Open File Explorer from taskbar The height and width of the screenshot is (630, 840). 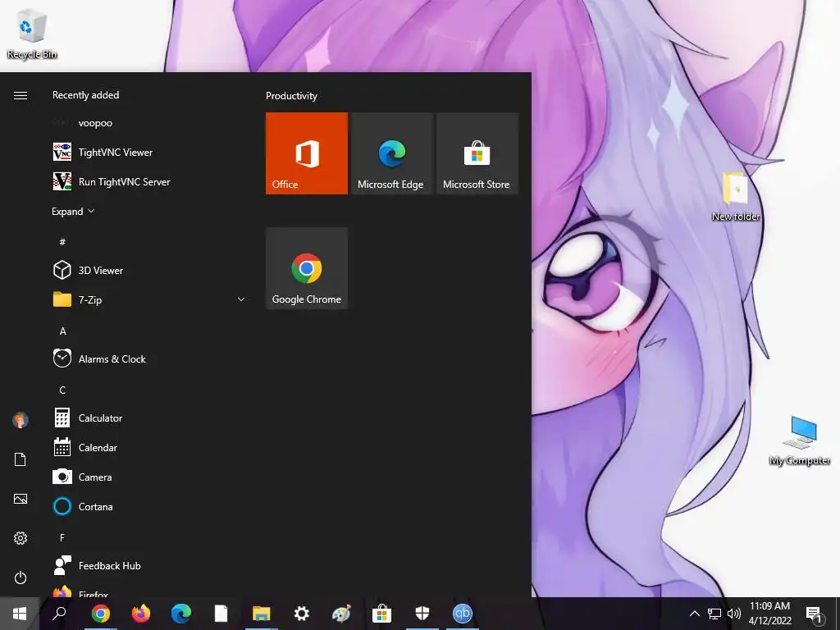click(x=262, y=614)
